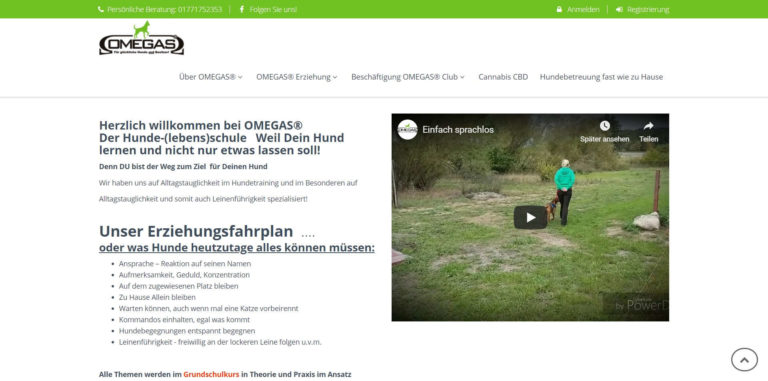This screenshot has height=381, width=768.
Task: Click list item Leinenführigkeit - freiwillig an der lockeren Leine
Action: (x=220, y=342)
